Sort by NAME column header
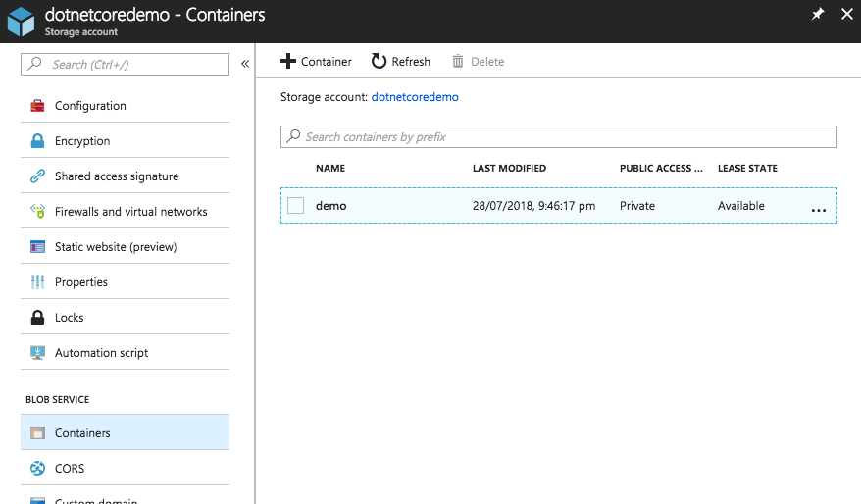This screenshot has height=504, width=861. pyautogui.click(x=330, y=168)
